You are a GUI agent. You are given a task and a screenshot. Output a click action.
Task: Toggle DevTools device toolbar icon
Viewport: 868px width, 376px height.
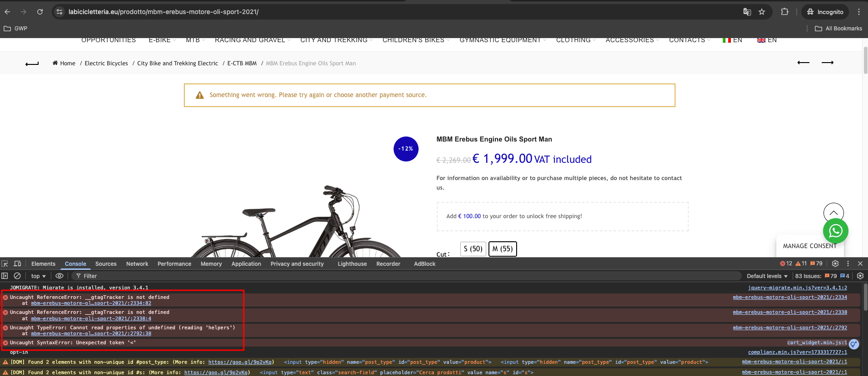click(x=18, y=264)
